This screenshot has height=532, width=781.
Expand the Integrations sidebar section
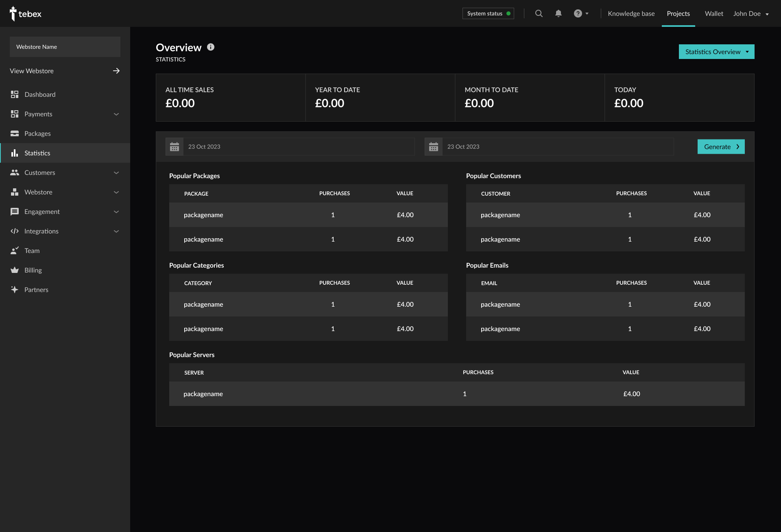coord(116,231)
